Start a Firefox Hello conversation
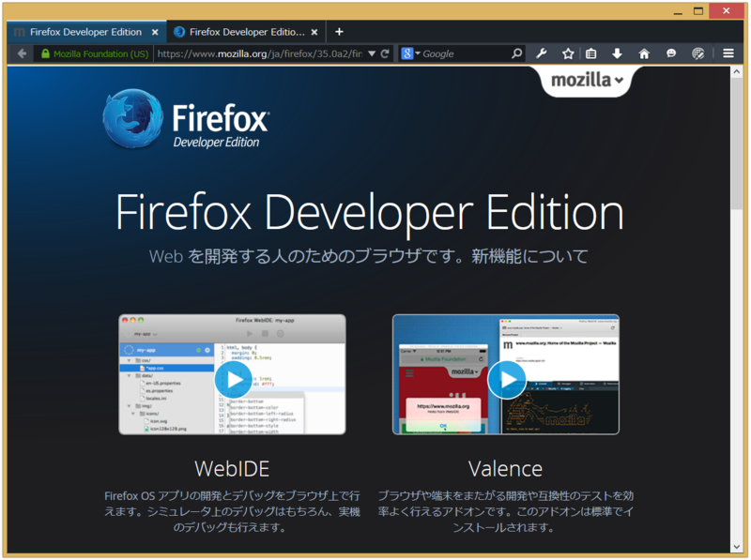Screen dimensions: 751x560 [x=669, y=53]
